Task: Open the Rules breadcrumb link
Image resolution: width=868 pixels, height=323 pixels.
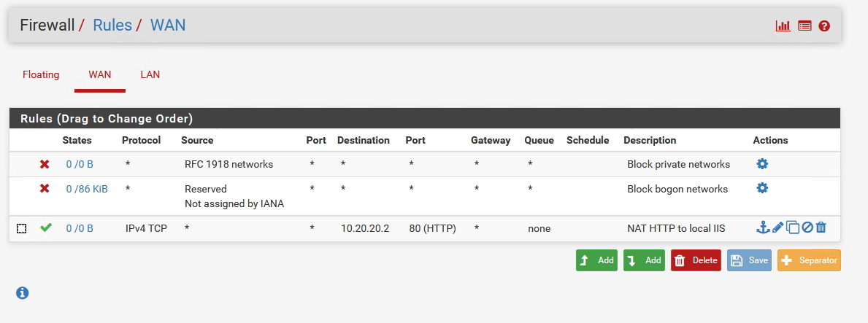Action: coord(112,26)
